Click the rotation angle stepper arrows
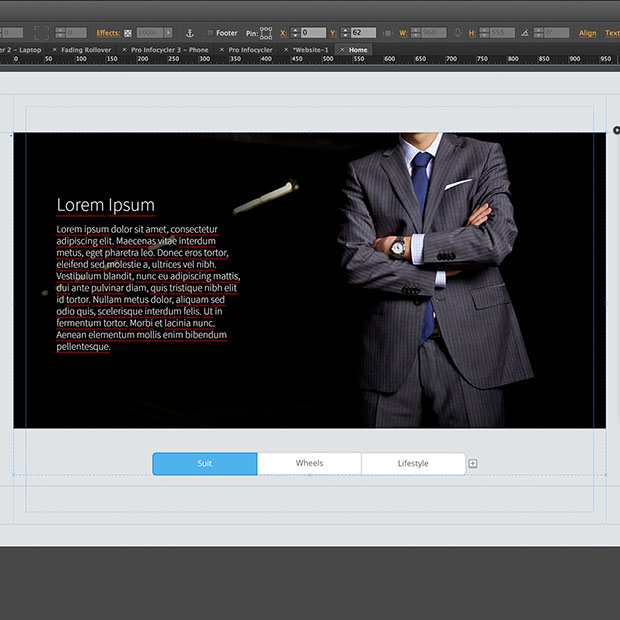The image size is (620, 620). (x=538, y=33)
